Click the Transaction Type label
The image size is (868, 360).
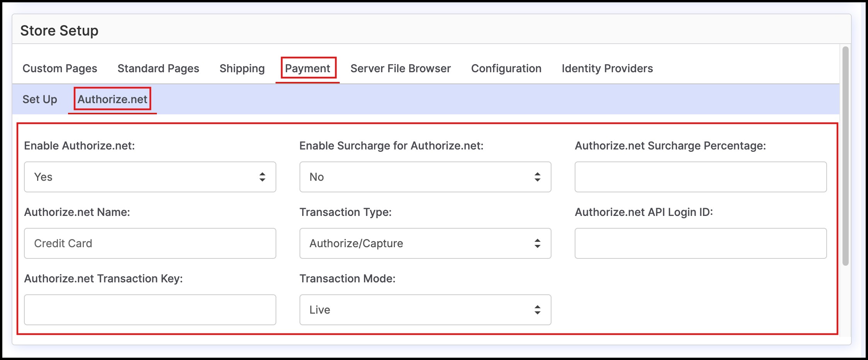tap(345, 212)
